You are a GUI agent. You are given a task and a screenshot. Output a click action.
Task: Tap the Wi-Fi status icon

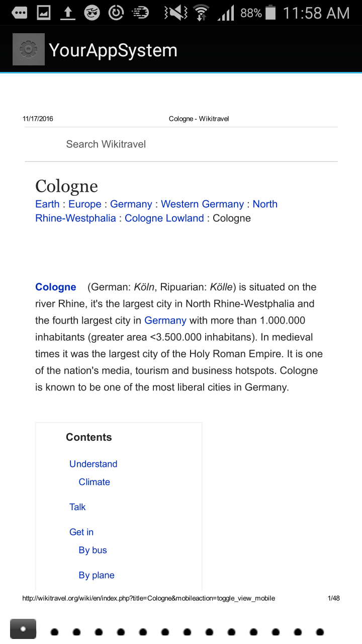(201, 13)
